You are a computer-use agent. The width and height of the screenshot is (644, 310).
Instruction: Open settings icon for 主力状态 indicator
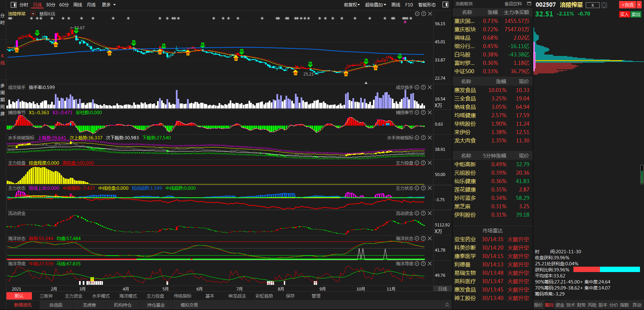point(417,188)
